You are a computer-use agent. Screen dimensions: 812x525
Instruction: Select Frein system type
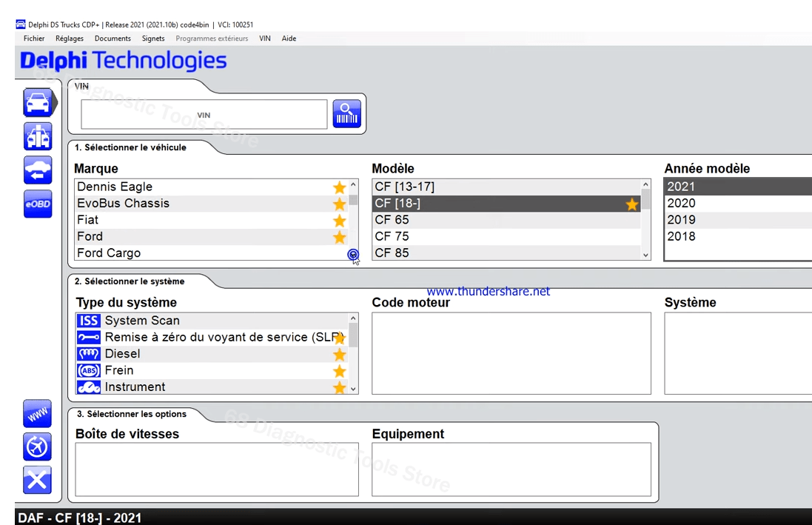[212, 370]
